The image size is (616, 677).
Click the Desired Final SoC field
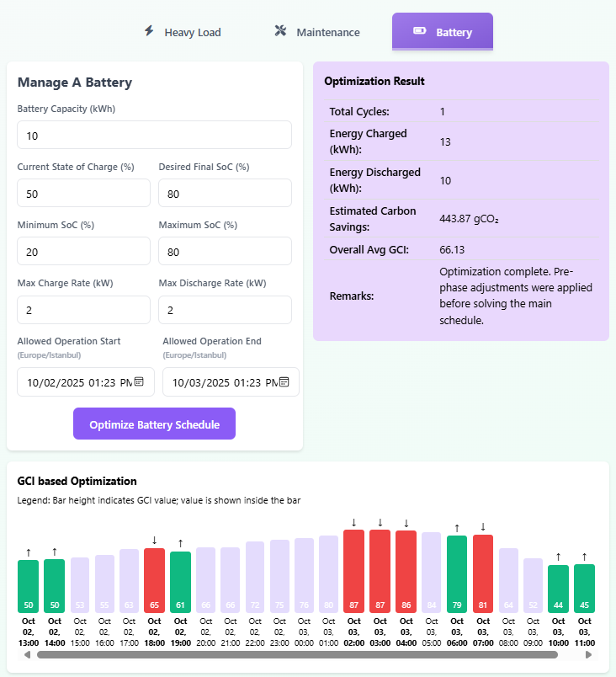pos(225,194)
